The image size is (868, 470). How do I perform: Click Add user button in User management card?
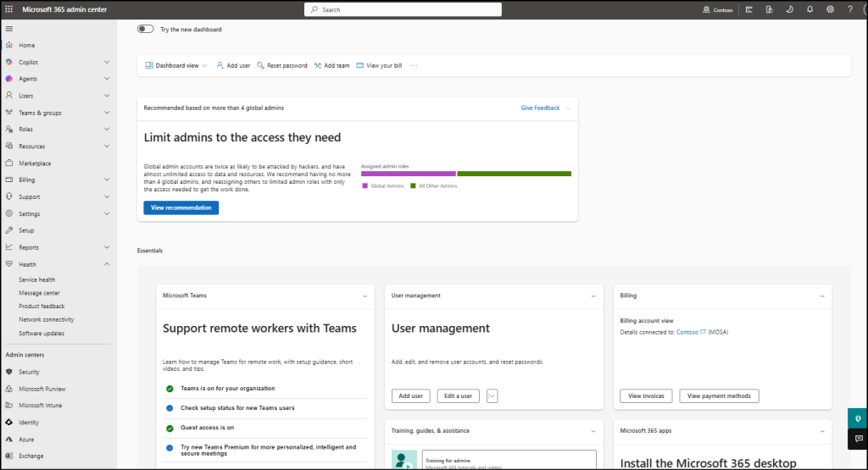[411, 396]
